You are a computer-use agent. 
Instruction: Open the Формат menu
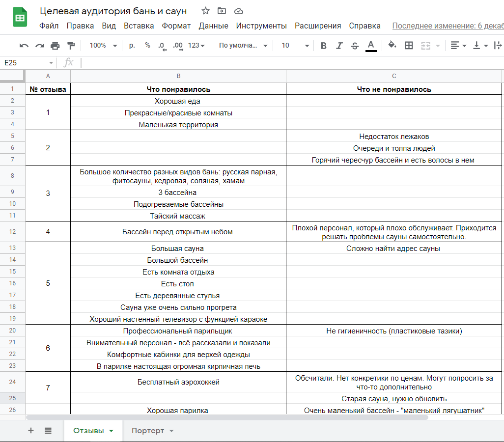click(176, 26)
